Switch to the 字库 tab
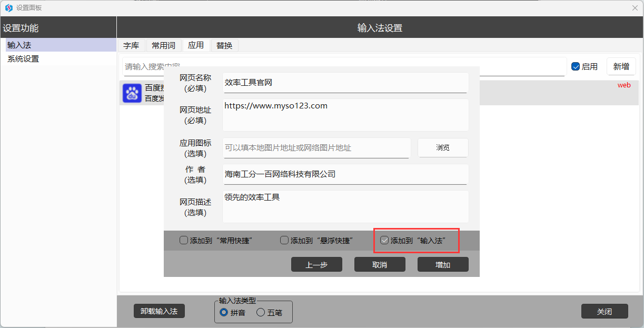644x328 pixels. coord(131,46)
